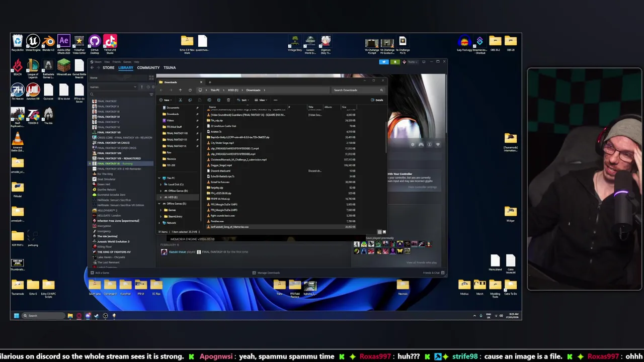Screen dimensions: 644x362
Task: Click the blue announcements button in the Steam header
Action: click(384, 62)
